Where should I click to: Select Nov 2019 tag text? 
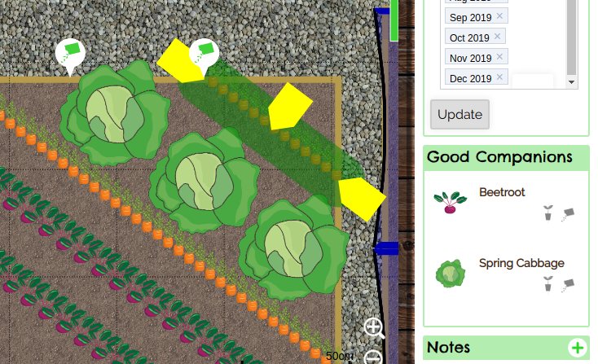point(470,58)
